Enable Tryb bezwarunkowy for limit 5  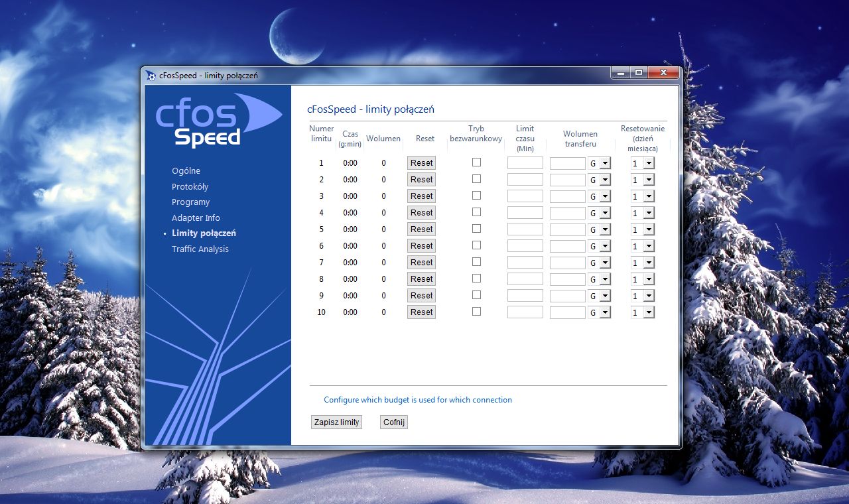point(476,229)
